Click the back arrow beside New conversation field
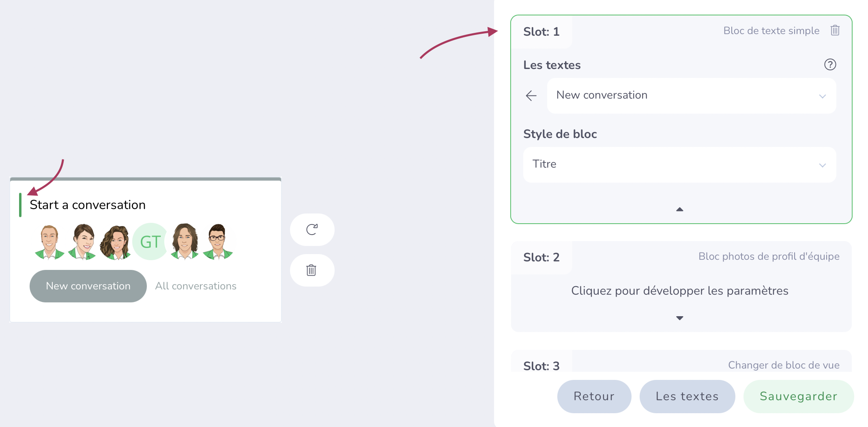Screen dimensions: 868x427 531,96
